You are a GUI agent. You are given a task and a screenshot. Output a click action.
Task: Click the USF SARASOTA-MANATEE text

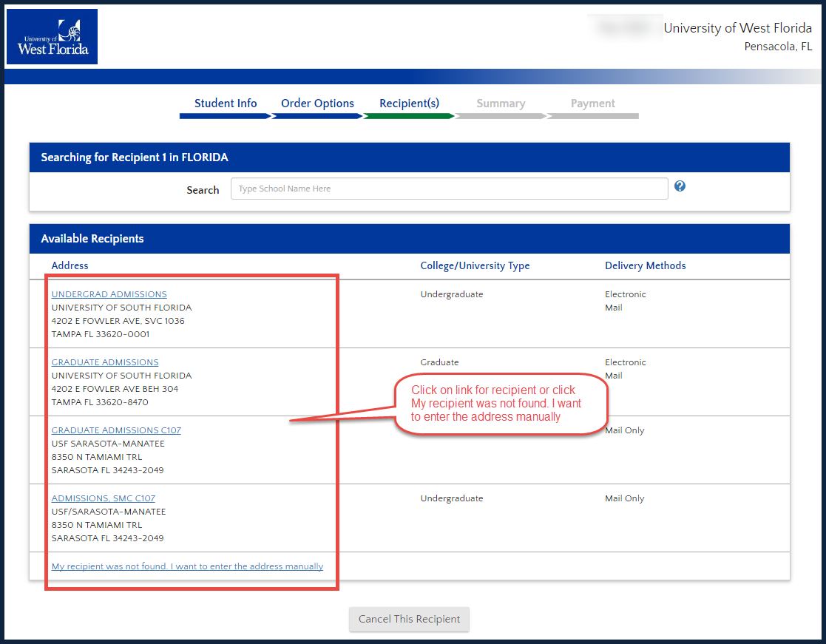pos(108,444)
